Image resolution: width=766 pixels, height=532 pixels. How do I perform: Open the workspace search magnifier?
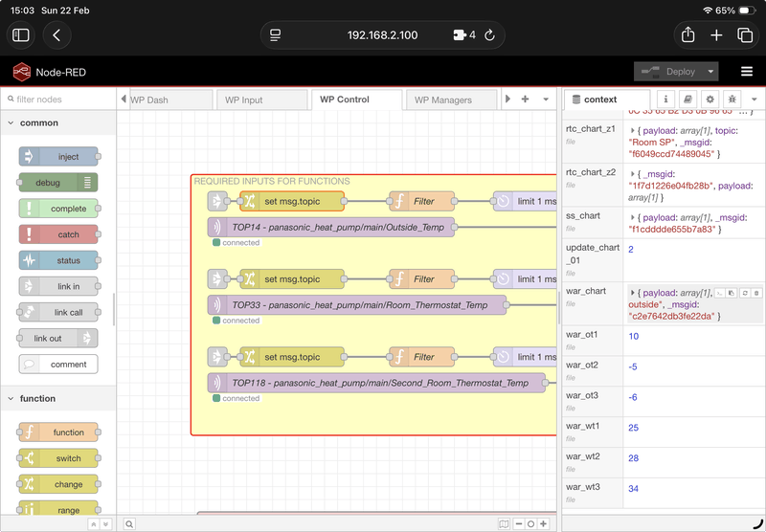coord(129,523)
